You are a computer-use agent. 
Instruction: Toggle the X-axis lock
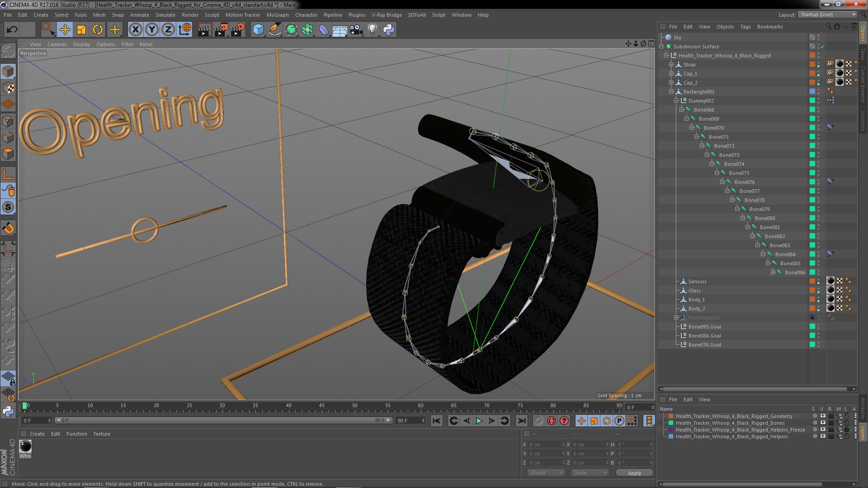(135, 30)
